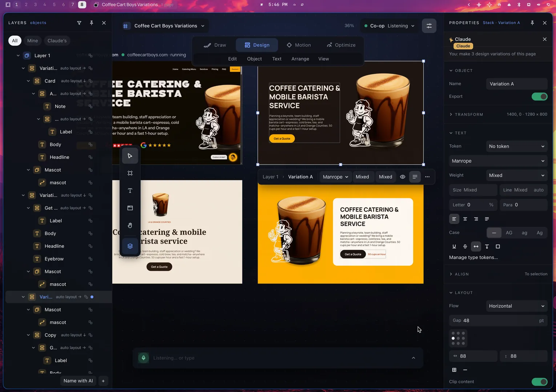
Task: Select the frame tool in floating toolbar
Action: (x=130, y=173)
